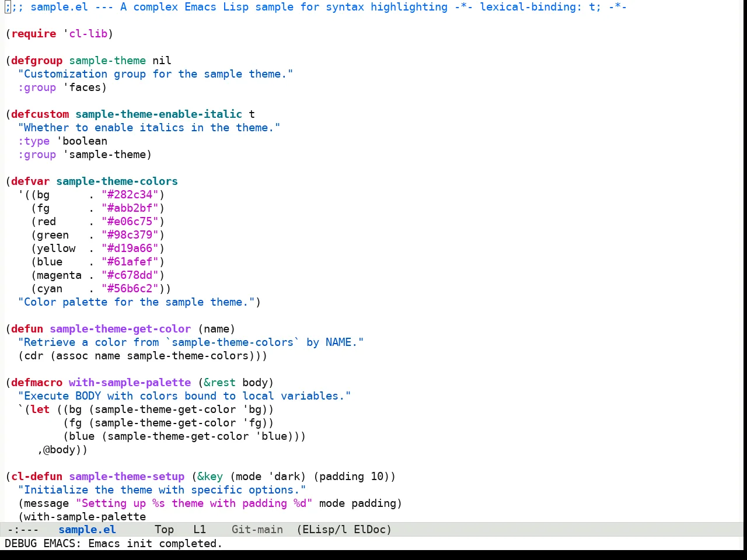Click the defmacro keyword
The image size is (747, 560).
click(x=37, y=382)
